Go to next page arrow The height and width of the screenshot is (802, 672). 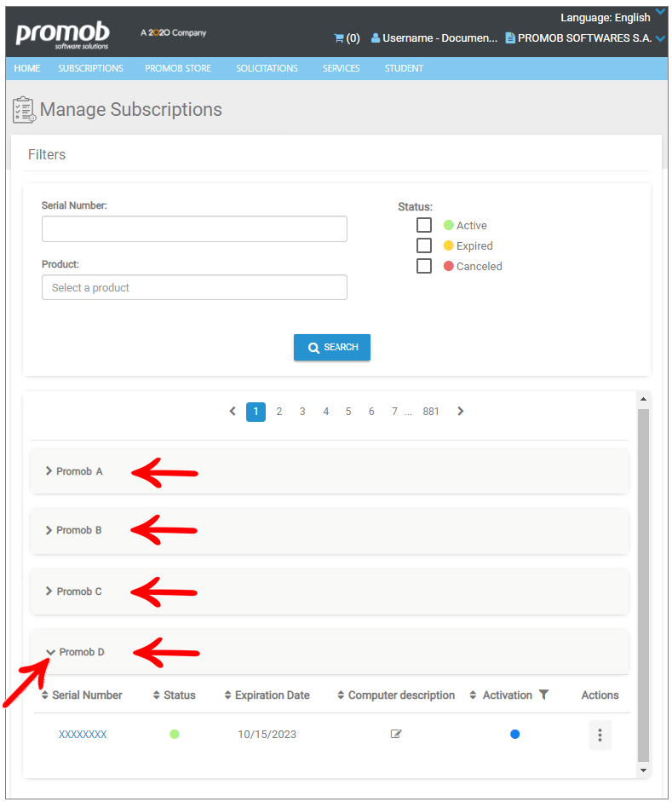point(461,412)
